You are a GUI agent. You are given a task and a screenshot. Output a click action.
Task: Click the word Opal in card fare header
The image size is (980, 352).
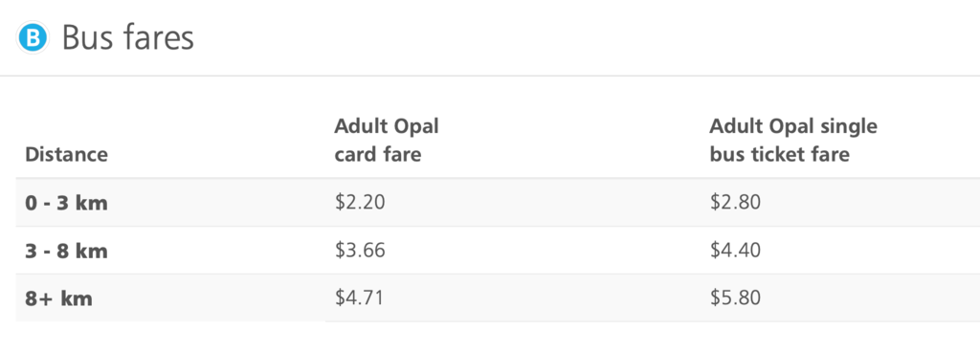click(415, 126)
